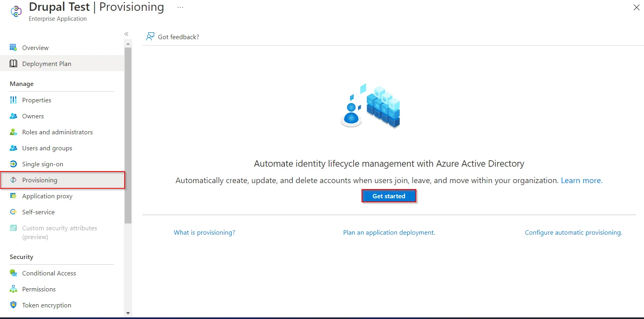The image size is (644, 319).
Task: Click the sidebar scroll up arrow
Action: pos(128,44)
